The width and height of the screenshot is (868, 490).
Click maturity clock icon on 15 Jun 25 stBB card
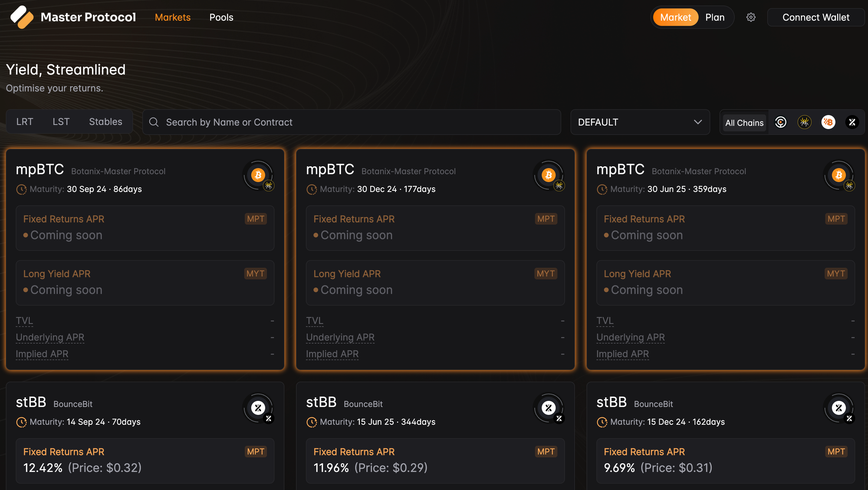tap(312, 422)
